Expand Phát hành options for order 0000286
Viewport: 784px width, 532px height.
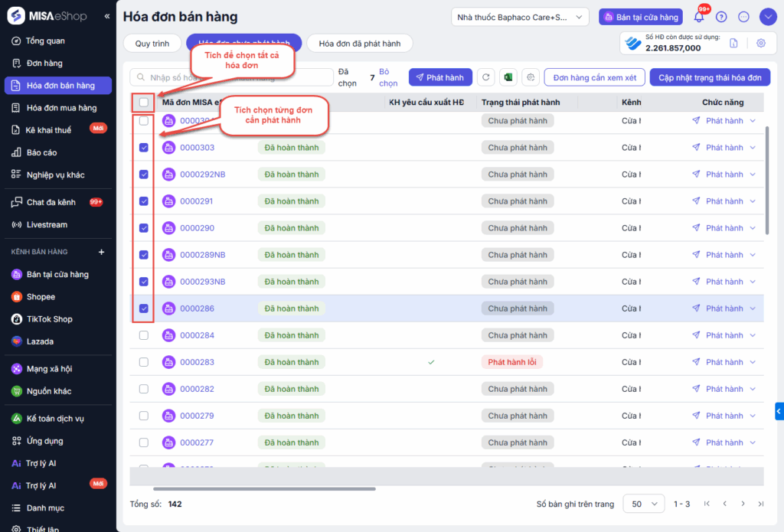[753, 308]
